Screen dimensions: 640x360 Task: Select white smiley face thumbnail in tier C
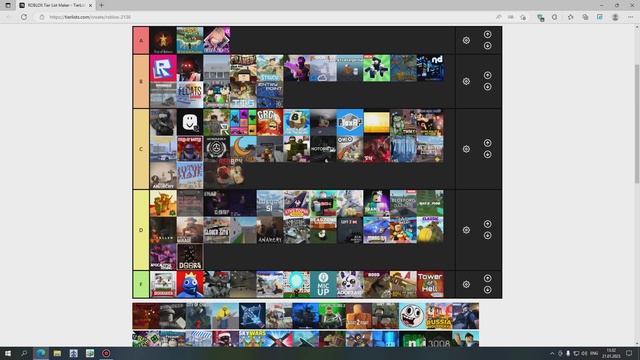click(x=190, y=122)
